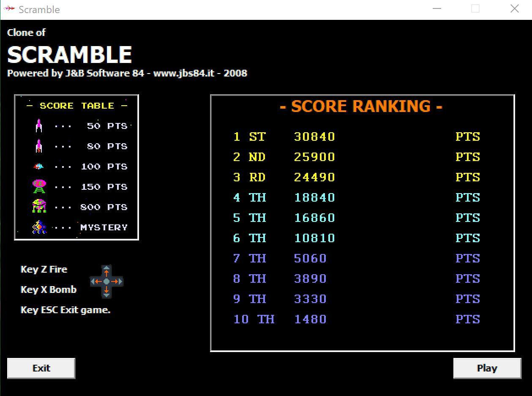Screen dimensions: 532x396
Task: Click the SCORE TABLE heading
Action: [x=77, y=106]
